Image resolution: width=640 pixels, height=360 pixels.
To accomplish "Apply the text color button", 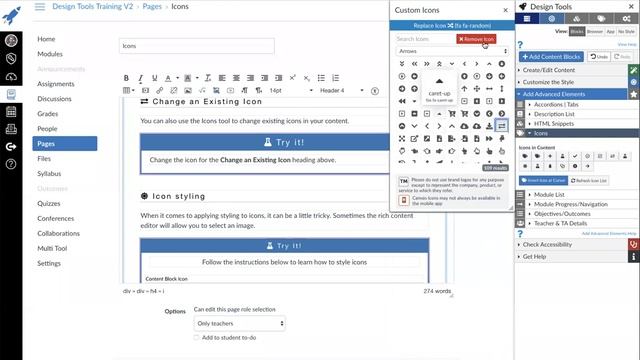I will (168, 78).
